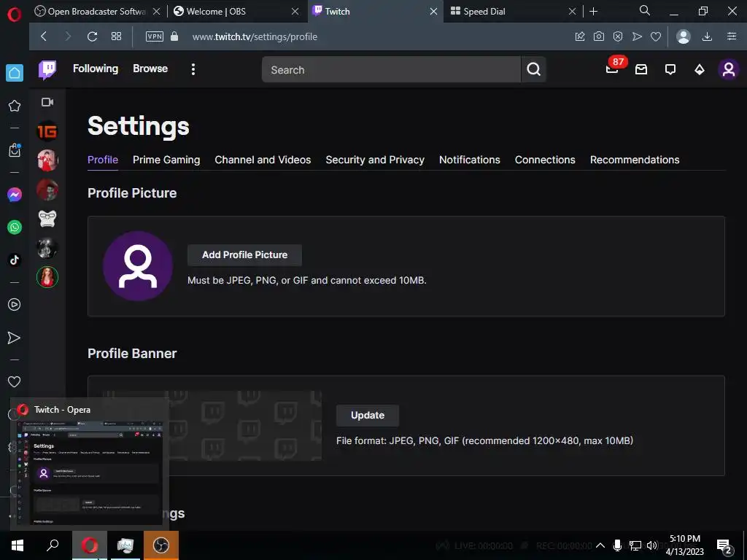Open TikTok in the Opera sidebar

pyautogui.click(x=15, y=260)
